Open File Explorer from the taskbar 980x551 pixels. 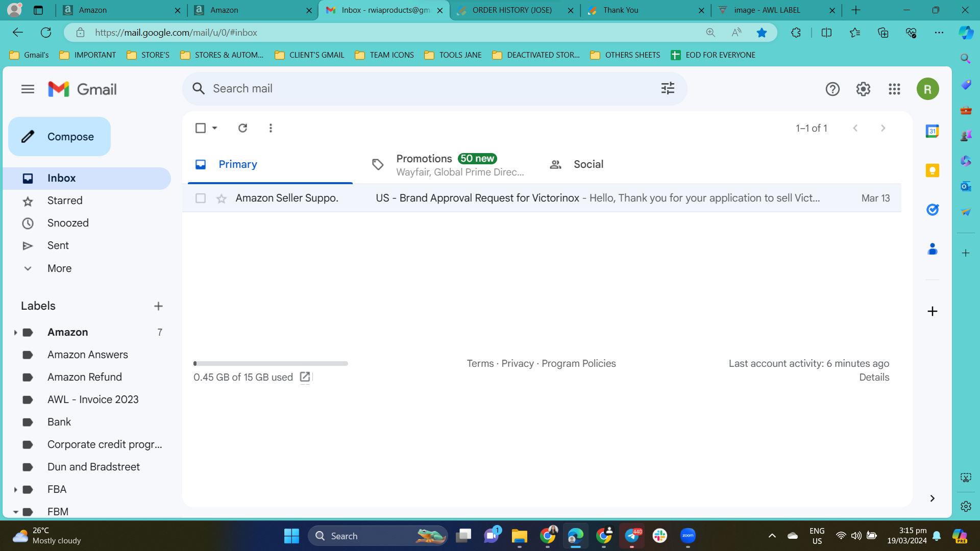point(520,536)
